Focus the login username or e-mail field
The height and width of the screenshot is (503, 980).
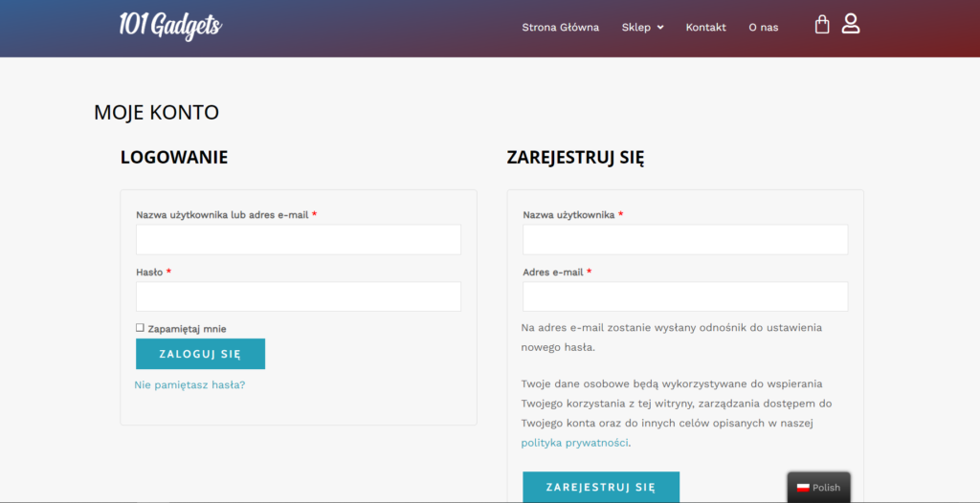299,240
